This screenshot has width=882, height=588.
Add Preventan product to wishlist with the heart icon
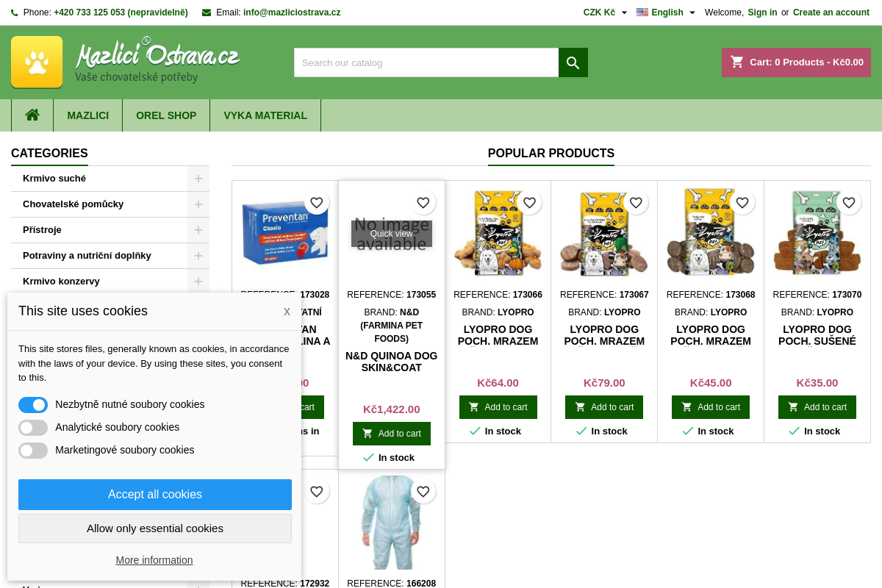pyautogui.click(x=316, y=203)
